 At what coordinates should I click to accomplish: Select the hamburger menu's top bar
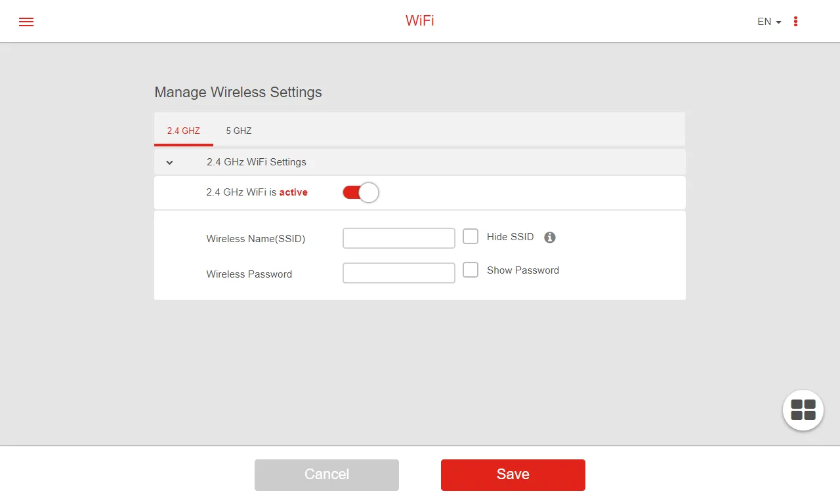click(26, 17)
